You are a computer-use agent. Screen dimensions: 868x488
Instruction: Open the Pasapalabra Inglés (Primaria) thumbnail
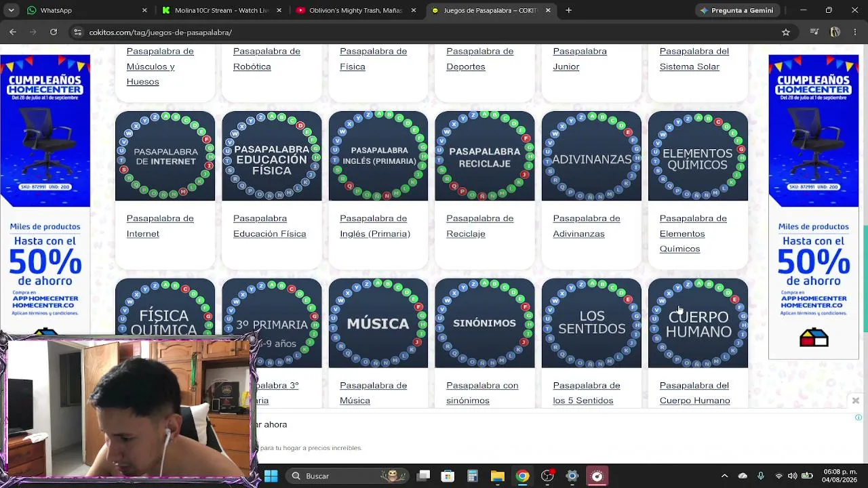tap(378, 156)
